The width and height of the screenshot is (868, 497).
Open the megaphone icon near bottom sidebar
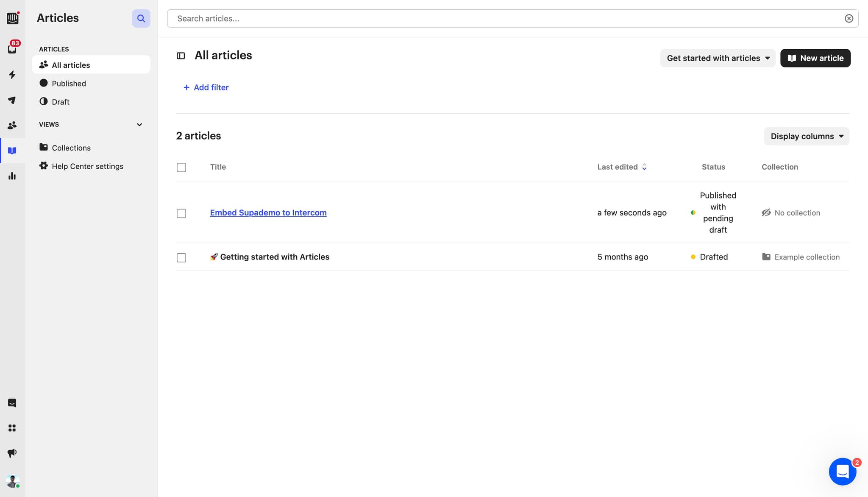12,452
